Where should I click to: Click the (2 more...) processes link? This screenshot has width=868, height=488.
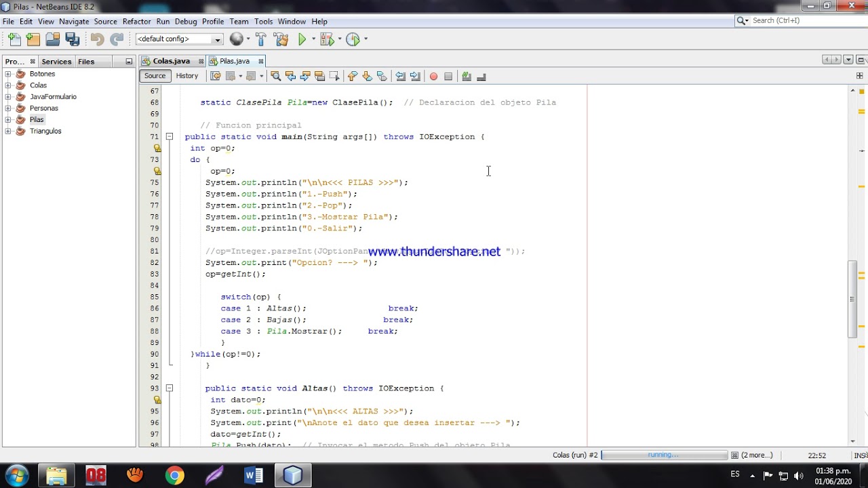point(757,455)
